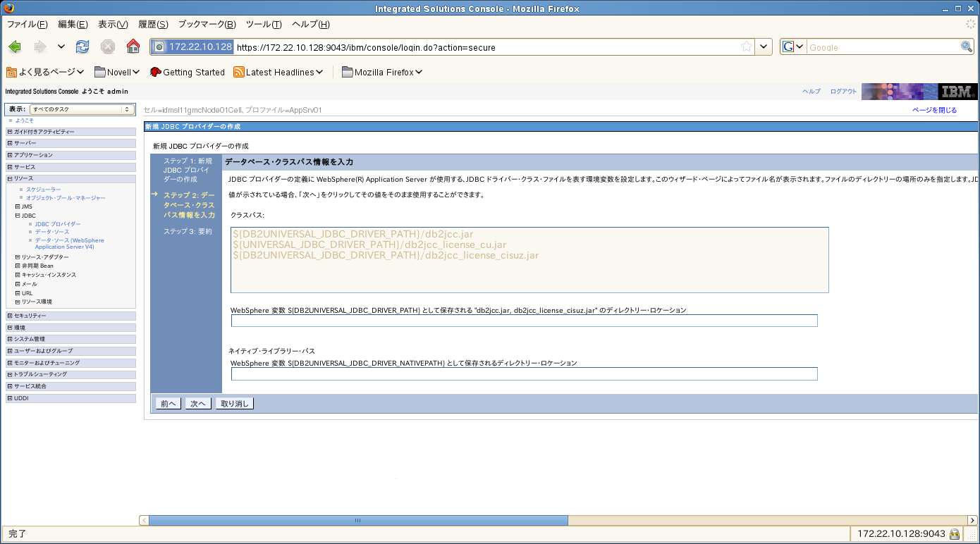Open the よく見るページ bookmark menu
The width and height of the screenshot is (980, 544).
(x=45, y=72)
